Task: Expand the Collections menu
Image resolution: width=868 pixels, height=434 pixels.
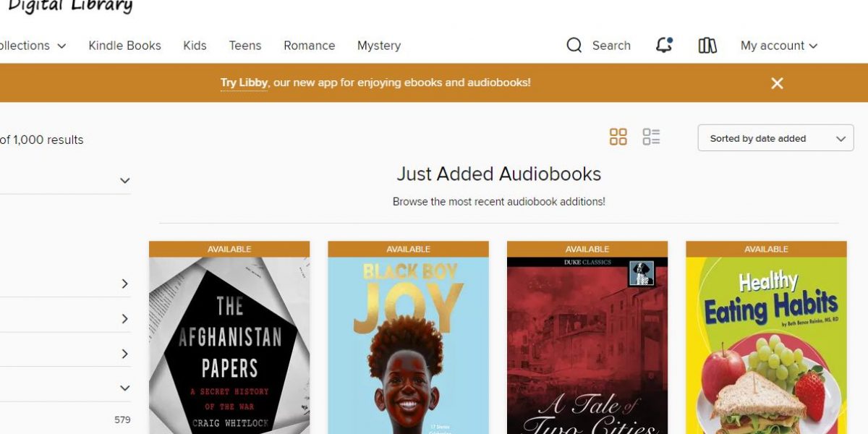Action: [32, 46]
